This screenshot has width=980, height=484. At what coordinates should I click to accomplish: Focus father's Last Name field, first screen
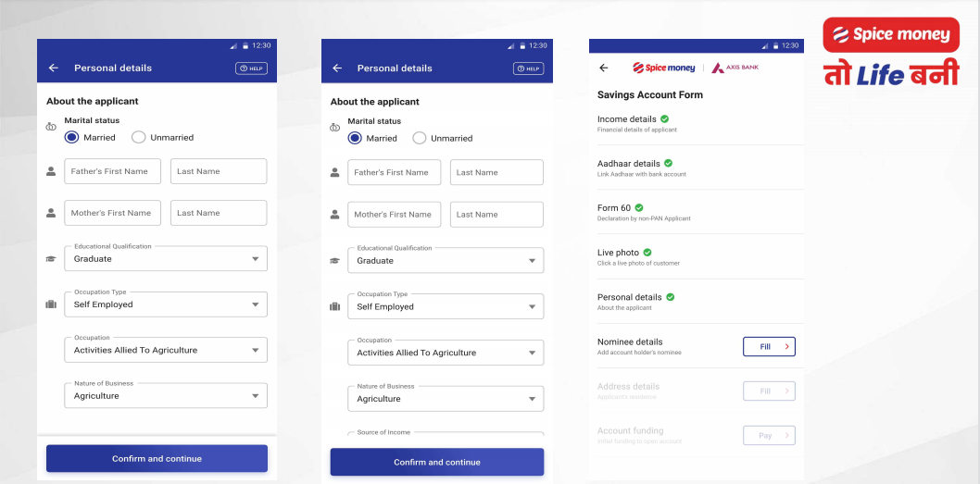point(219,171)
